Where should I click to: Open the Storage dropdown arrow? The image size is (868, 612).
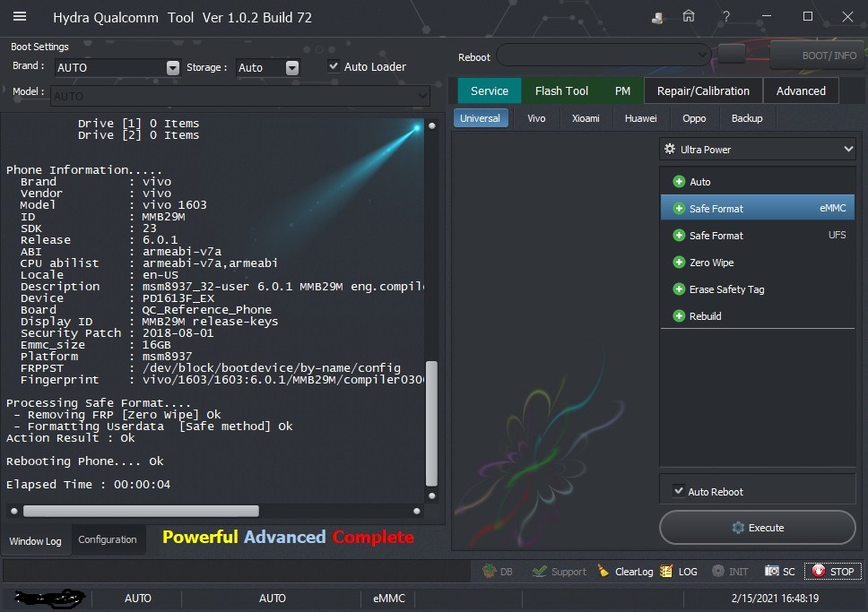click(292, 67)
